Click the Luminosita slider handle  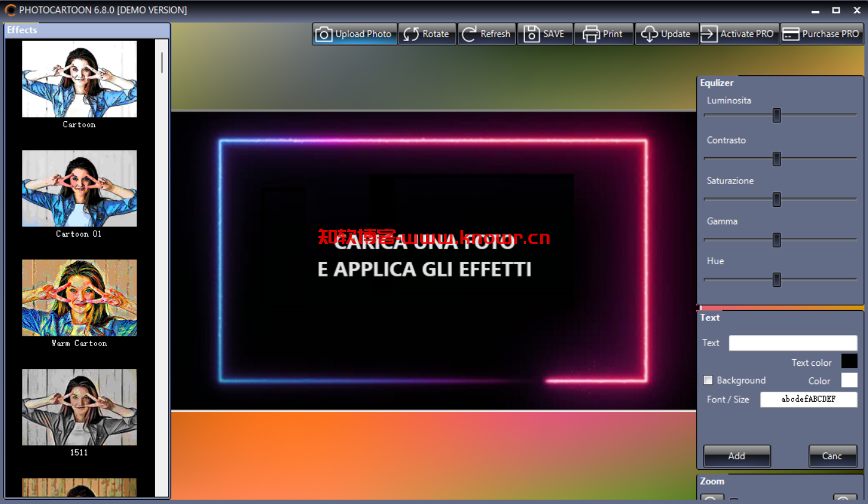pyautogui.click(x=776, y=115)
